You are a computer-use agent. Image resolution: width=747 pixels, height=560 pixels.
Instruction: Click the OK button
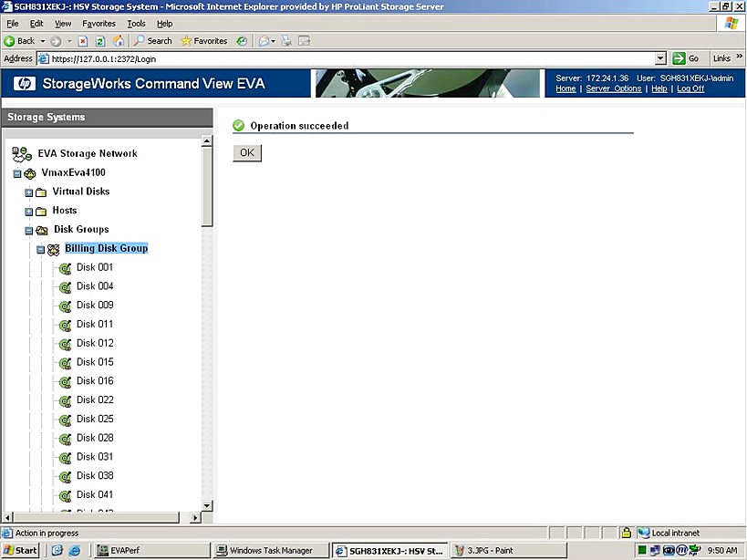247,153
